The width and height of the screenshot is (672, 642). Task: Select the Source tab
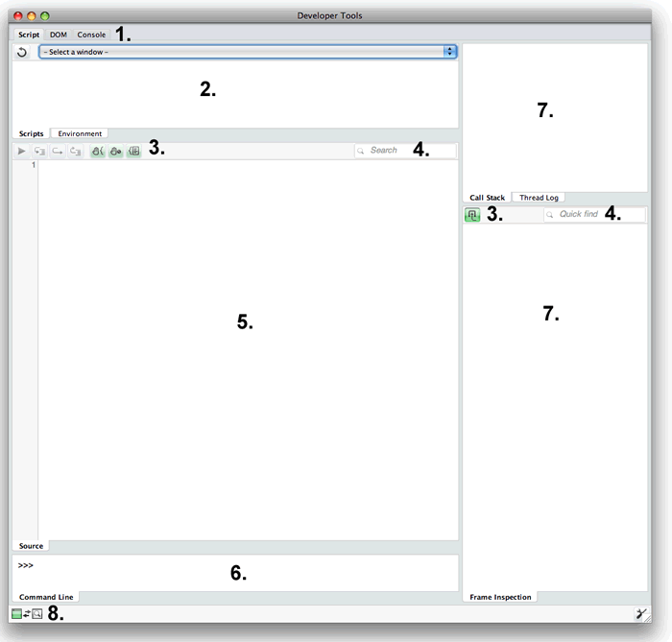31,546
